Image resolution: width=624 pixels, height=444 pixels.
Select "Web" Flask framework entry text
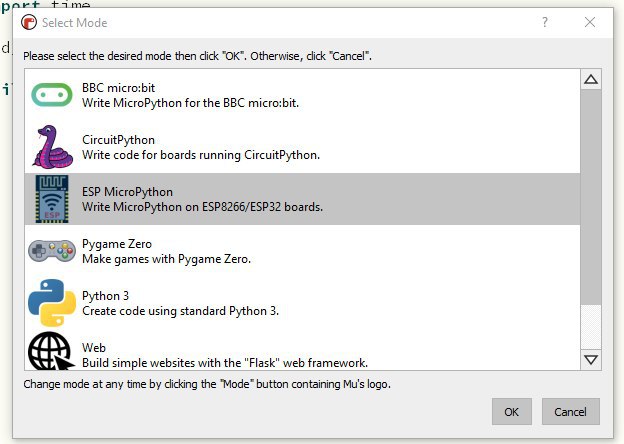click(225, 363)
